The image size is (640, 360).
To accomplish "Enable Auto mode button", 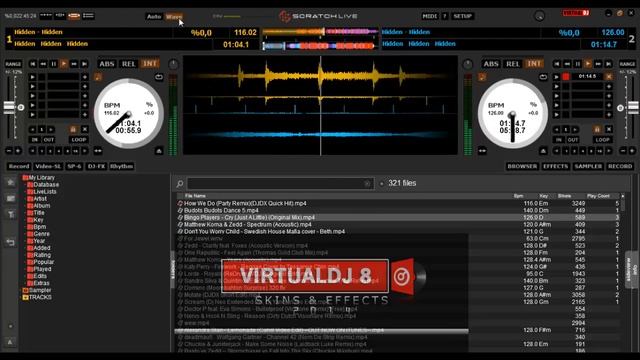I will coord(154,17).
